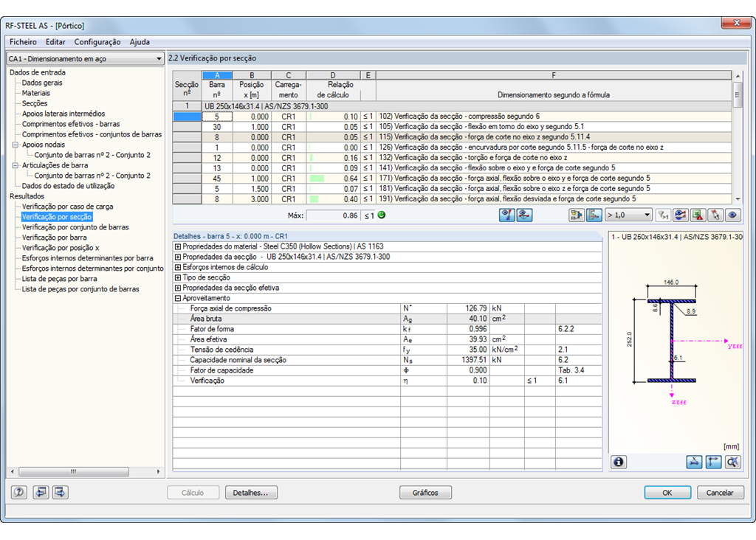
Task: Click the results table scroll-down arrow
Action: click(x=738, y=199)
